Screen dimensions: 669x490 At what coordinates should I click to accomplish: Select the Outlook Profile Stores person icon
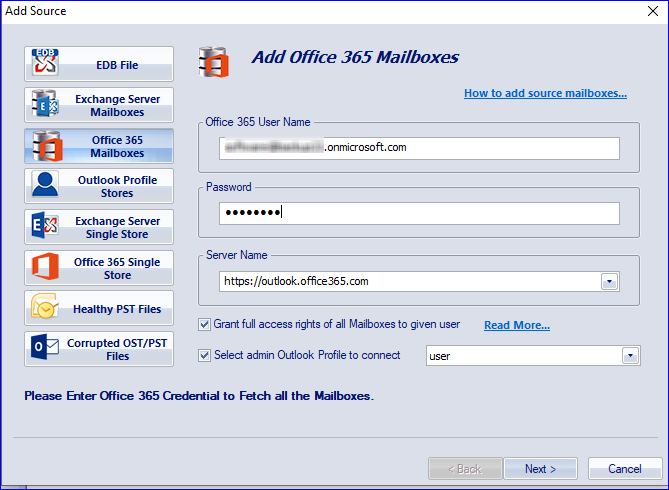(x=45, y=184)
